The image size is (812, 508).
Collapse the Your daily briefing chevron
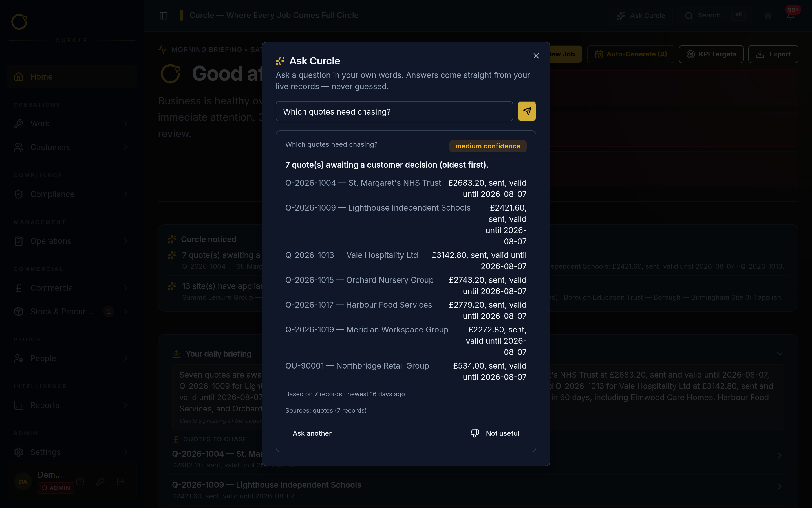(x=780, y=354)
